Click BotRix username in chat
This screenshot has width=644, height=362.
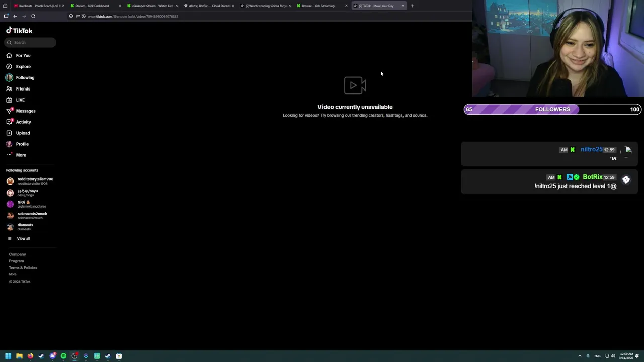(592, 177)
